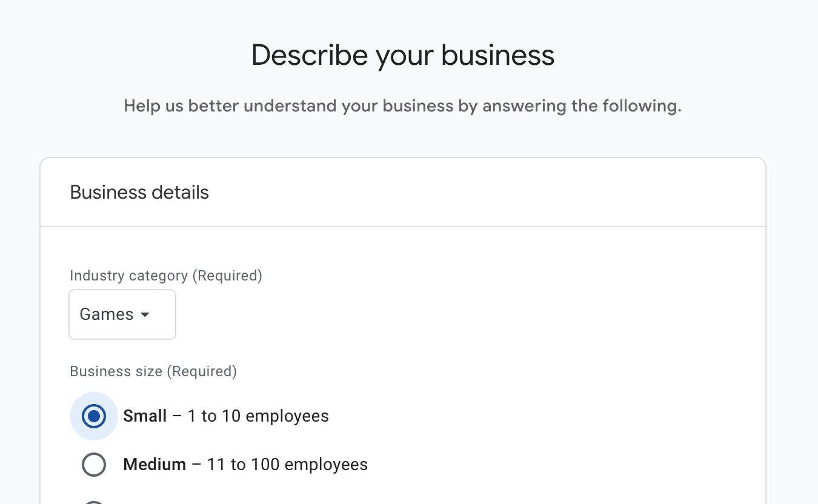818x504 pixels.
Task: Click the word 'Required' after Industry category
Action: (227, 276)
